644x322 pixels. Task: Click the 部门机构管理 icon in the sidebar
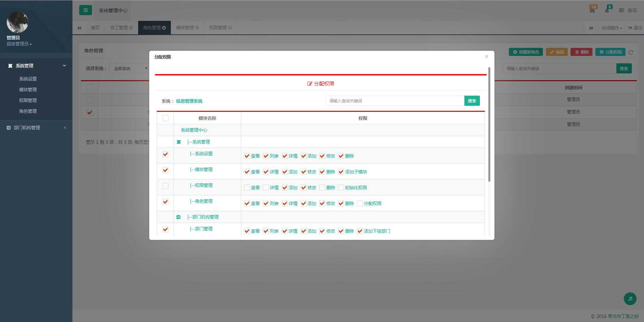(9, 128)
